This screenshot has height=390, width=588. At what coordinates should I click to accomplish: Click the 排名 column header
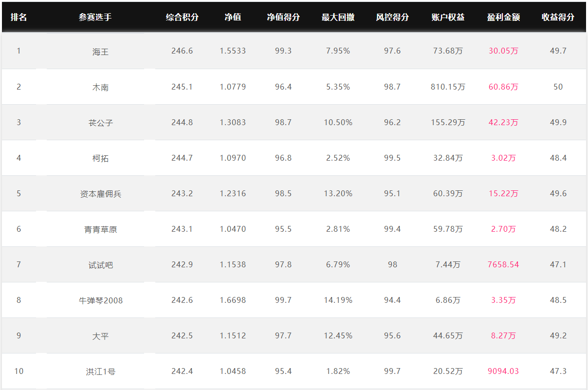(x=19, y=17)
